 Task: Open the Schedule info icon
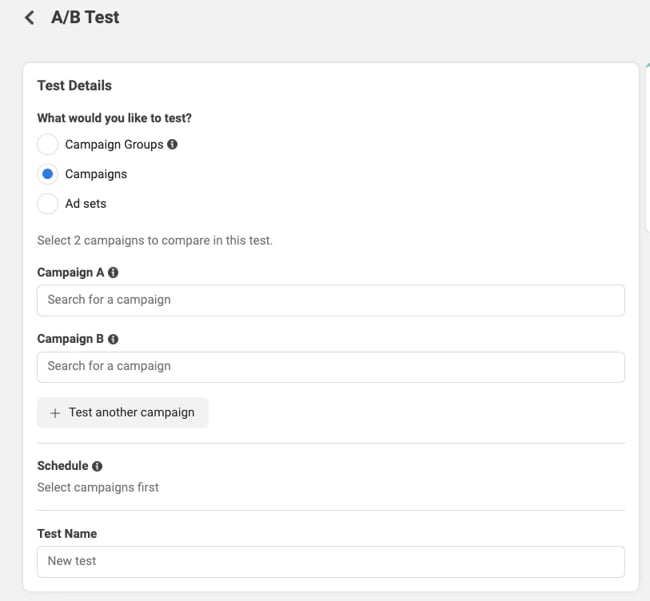click(97, 466)
